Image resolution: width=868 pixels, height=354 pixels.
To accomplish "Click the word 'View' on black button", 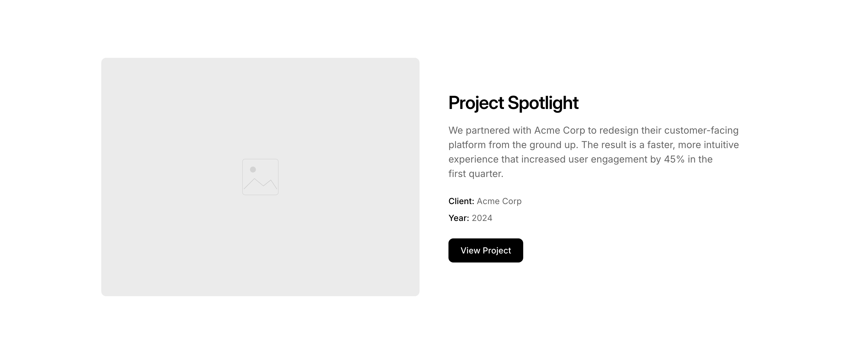I will coord(470,250).
